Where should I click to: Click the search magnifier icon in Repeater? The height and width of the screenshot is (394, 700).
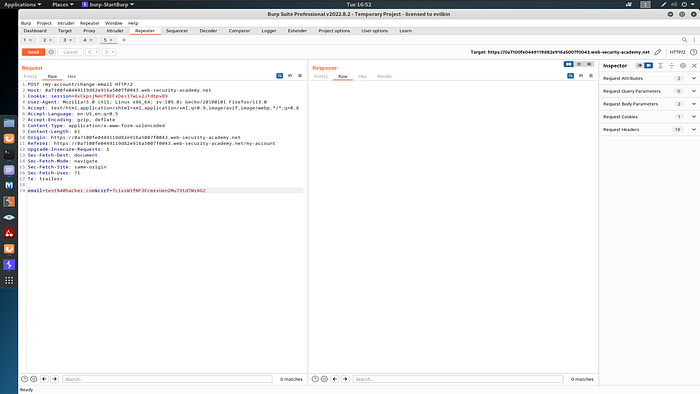point(684,40)
